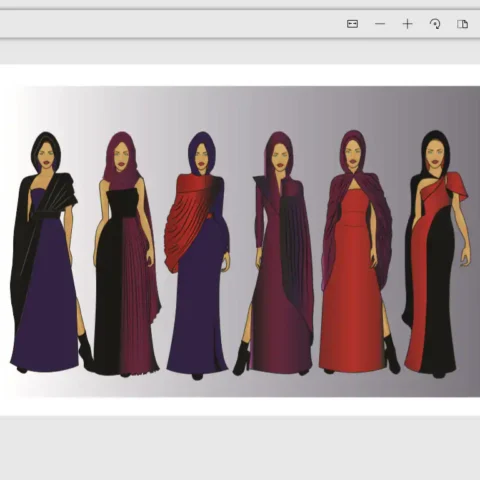Rotate the page with rotate icon
480x480 pixels.
pyautogui.click(x=435, y=24)
